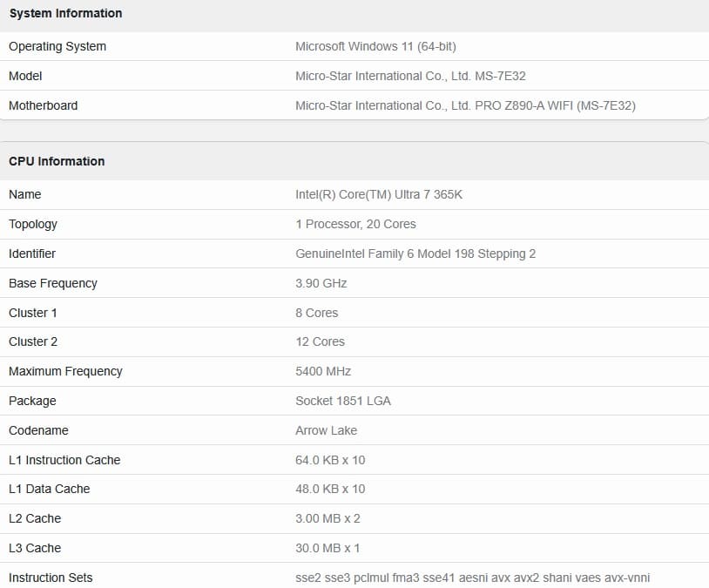Viewport: 709px width, 588px height.
Task: Select the Codename label
Action: click(38, 430)
